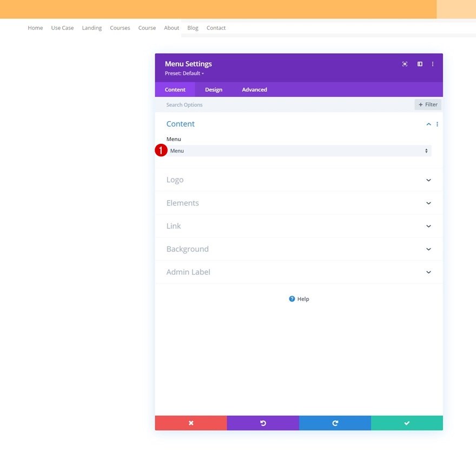The width and height of the screenshot is (476, 453).
Task: Switch to the Design tab
Action: [x=214, y=90]
